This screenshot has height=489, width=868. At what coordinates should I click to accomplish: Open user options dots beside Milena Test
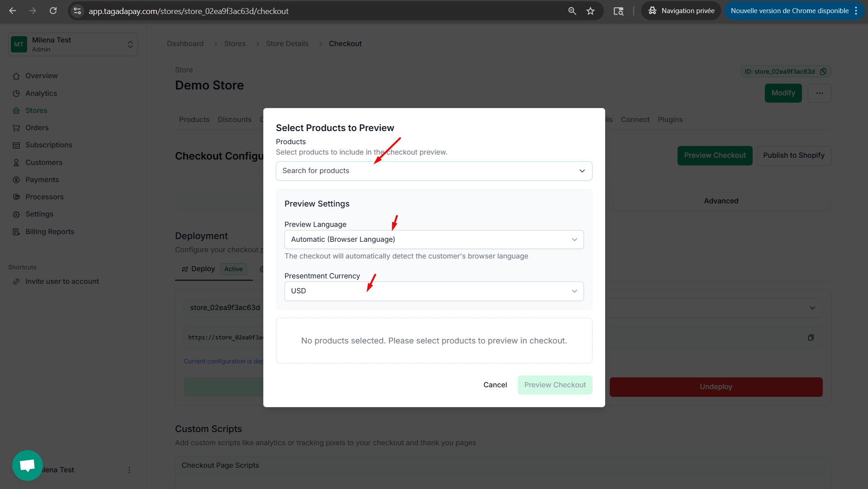click(x=129, y=470)
